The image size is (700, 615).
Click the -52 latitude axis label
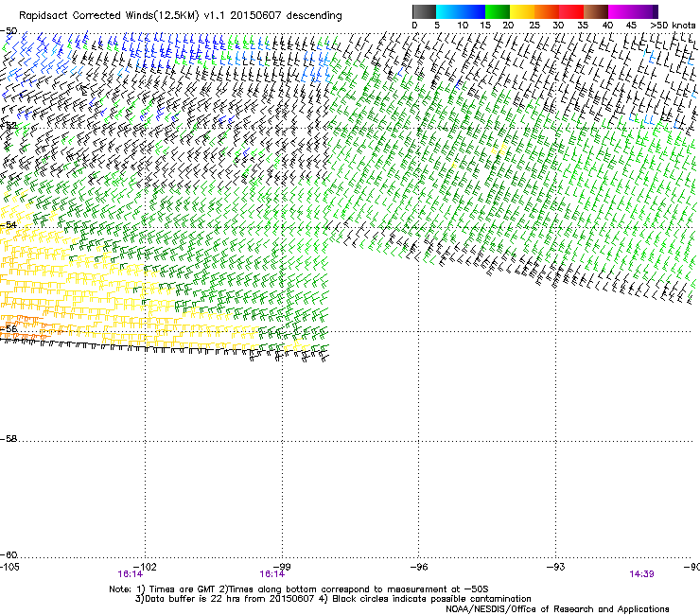tap(9, 126)
